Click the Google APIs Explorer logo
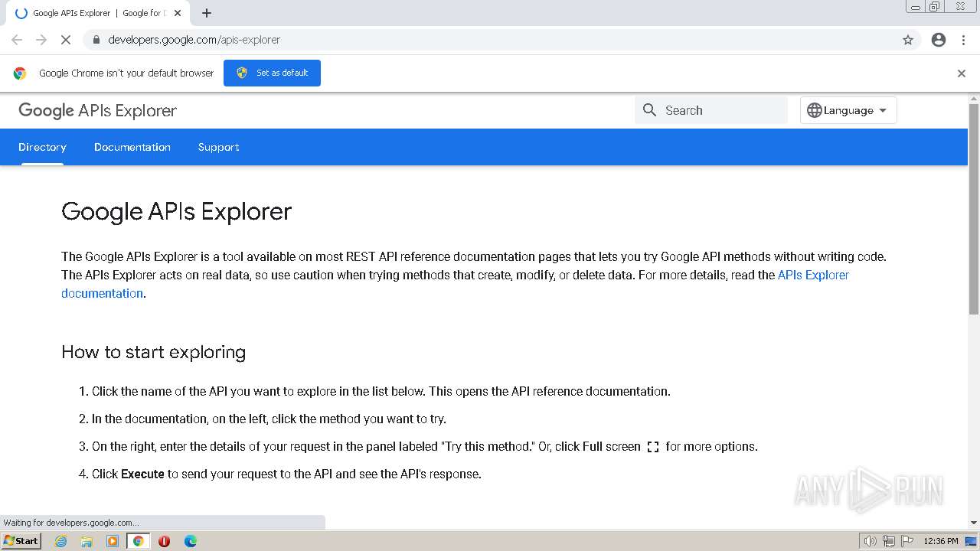980x551 pixels. 97,110
